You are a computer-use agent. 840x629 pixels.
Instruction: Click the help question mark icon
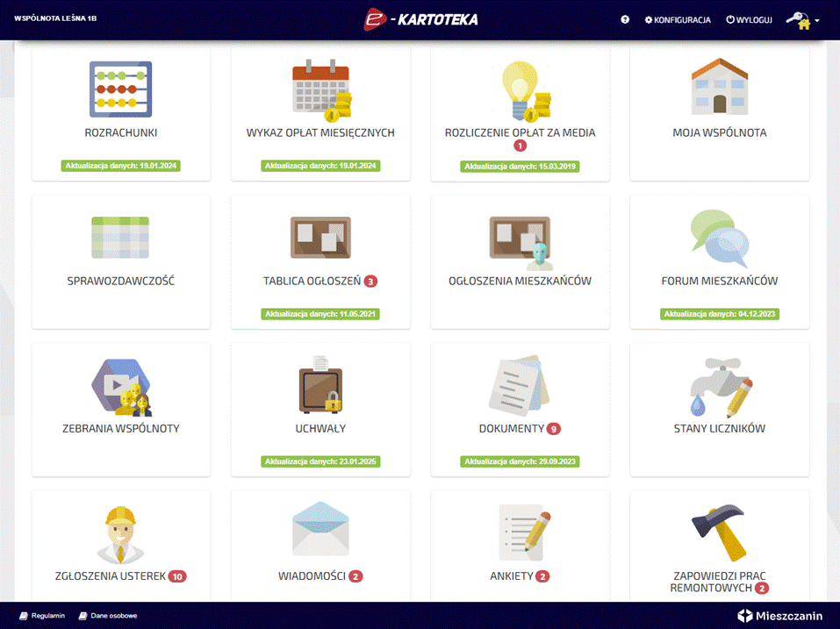click(x=625, y=20)
